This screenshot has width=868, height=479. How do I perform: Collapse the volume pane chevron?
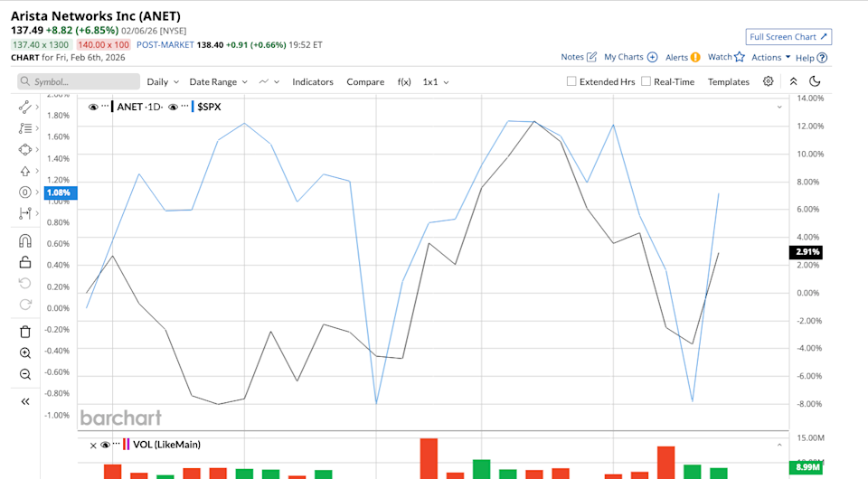click(x=779, y=445)
